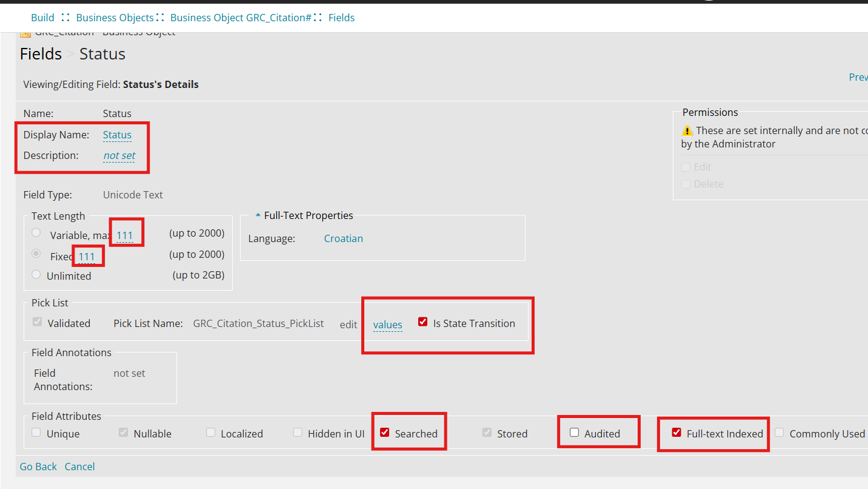Edit the Fixed length value 111
The width and height of the screenshot is (868, 489).
click(87, 257)
